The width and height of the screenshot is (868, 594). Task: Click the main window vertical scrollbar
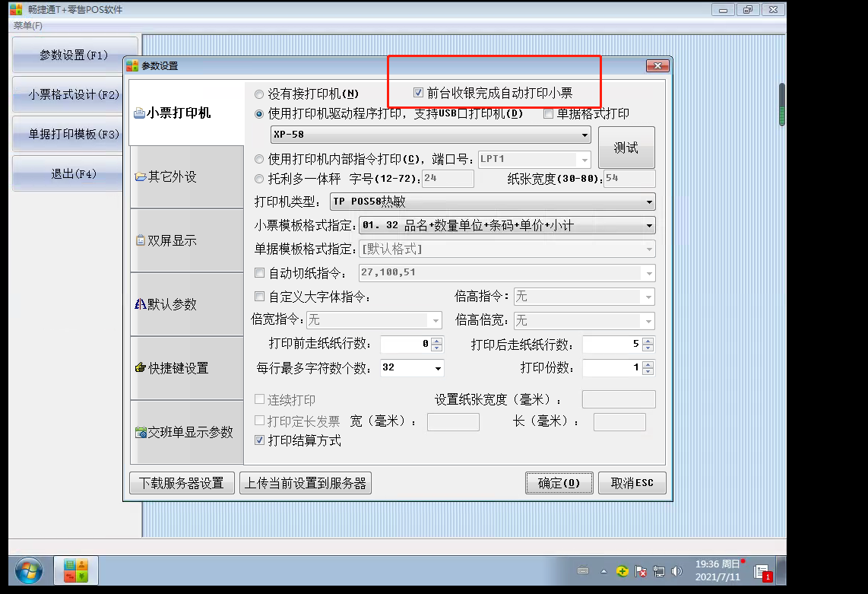781,104
